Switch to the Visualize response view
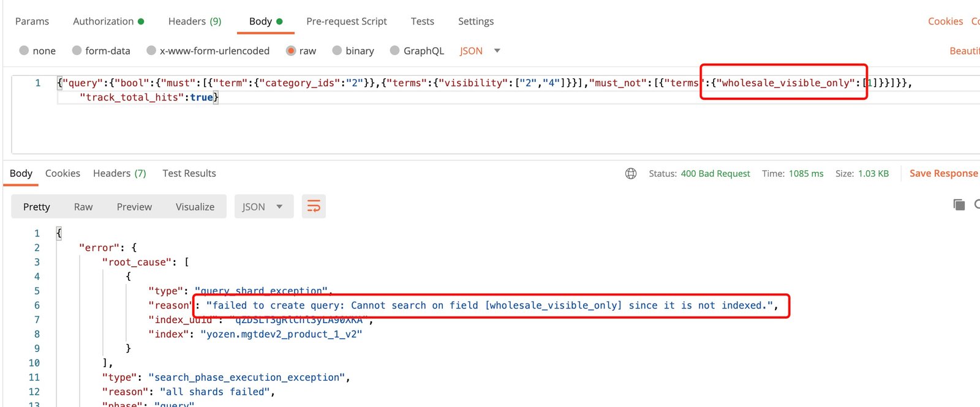The height and width of the screenshot is (407, 980). (195, 207)
